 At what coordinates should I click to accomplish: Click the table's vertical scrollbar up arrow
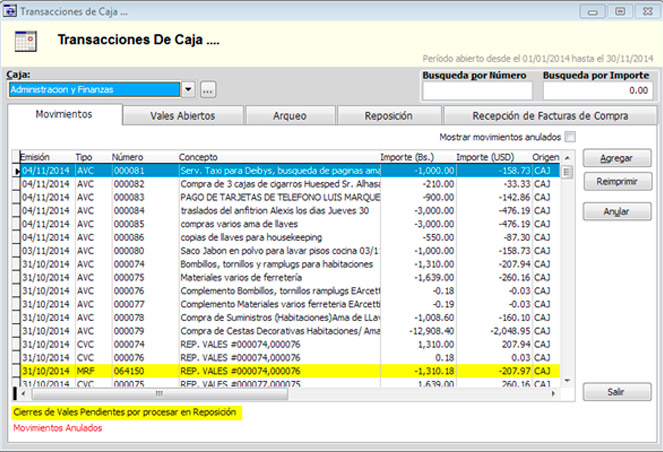click(568, 158)
